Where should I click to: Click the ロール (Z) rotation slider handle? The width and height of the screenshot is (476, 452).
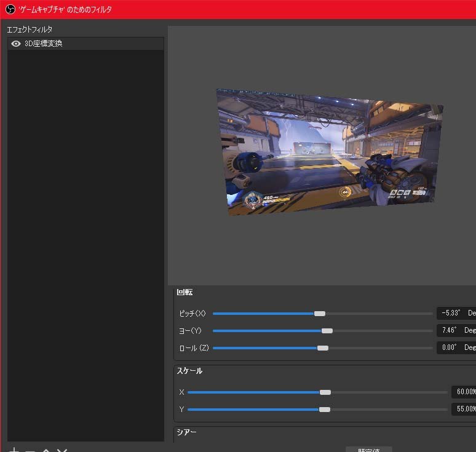click(322, 348)
